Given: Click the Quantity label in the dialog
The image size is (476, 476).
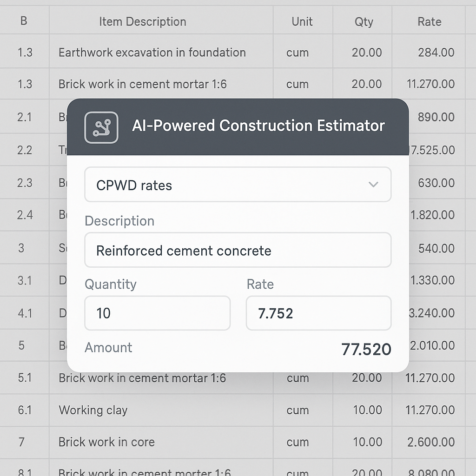Looking at the screenshot, I should click(111, 284).
